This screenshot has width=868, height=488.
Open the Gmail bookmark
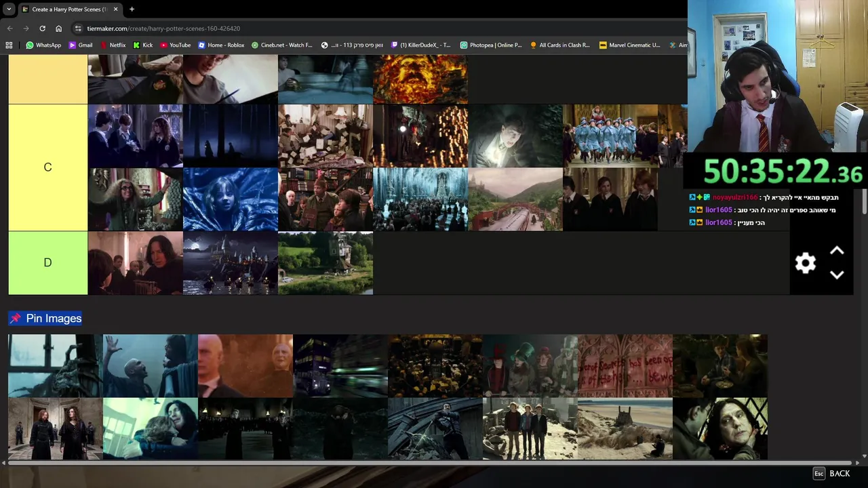(x=81, y=45)
